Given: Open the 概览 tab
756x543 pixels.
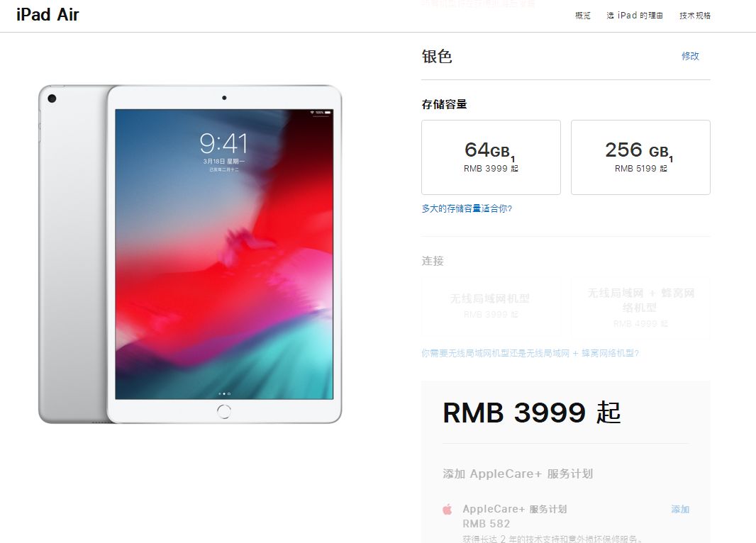Looking at the screenshot, I should (x=582, y=16).
